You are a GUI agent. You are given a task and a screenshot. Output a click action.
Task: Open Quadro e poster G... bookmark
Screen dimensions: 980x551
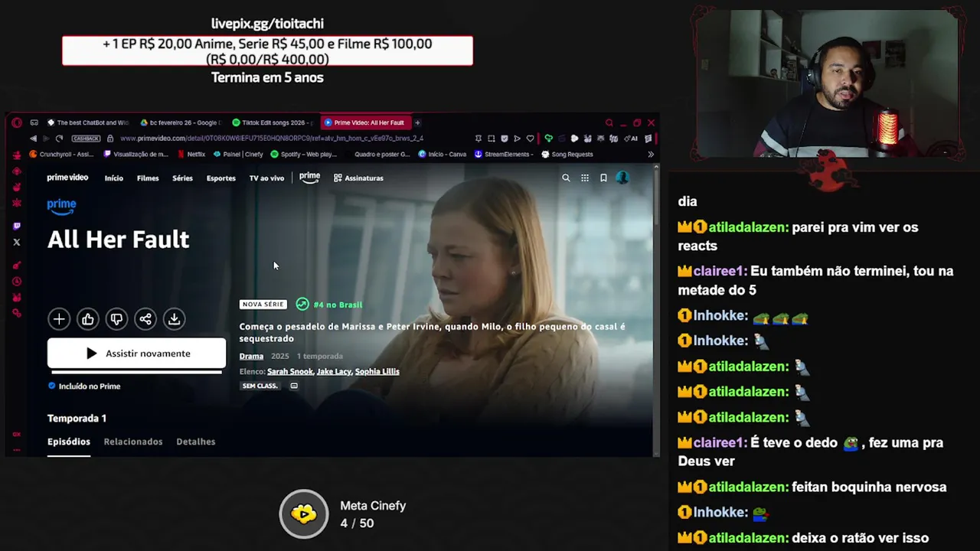point(382,154)
